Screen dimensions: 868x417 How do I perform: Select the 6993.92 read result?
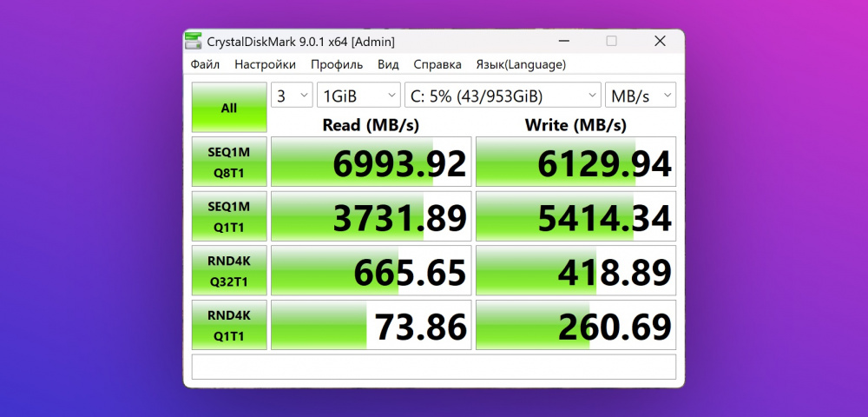tap(371, 162)
